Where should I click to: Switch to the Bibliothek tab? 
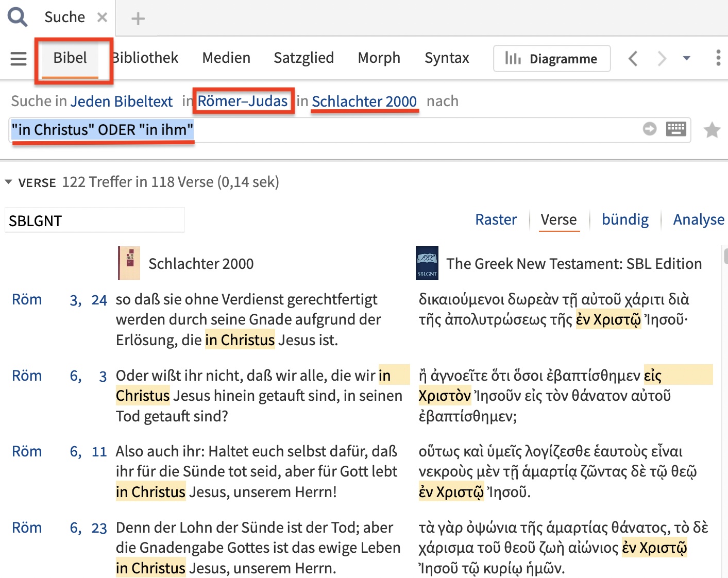(145, 58)
